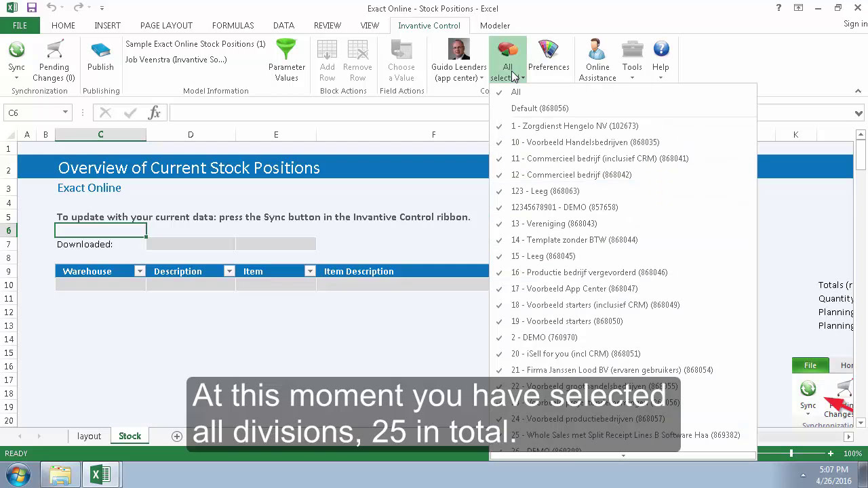This screenshot has height=488, width=868.
Task: Select Default (868056) in divisions list
Action: coord(623,108)
